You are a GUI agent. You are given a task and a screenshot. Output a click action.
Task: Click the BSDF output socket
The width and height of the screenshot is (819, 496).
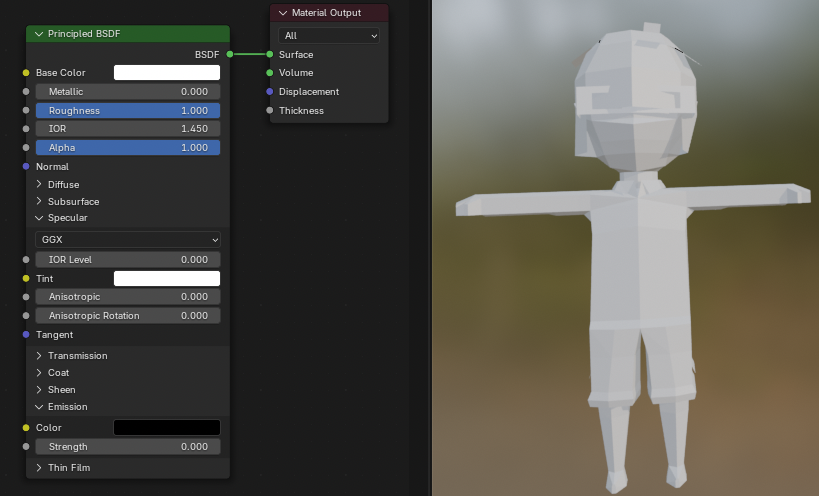coord(230,54)
